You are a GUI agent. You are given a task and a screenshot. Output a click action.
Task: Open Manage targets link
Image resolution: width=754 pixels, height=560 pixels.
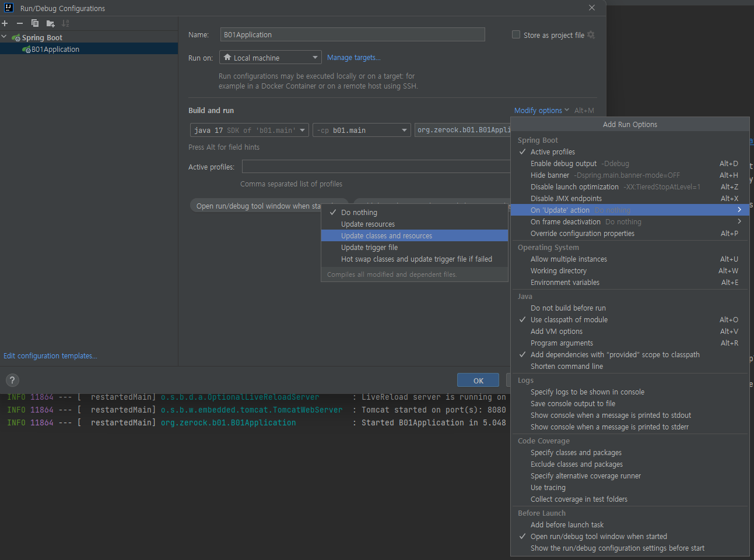click(353, 58)
